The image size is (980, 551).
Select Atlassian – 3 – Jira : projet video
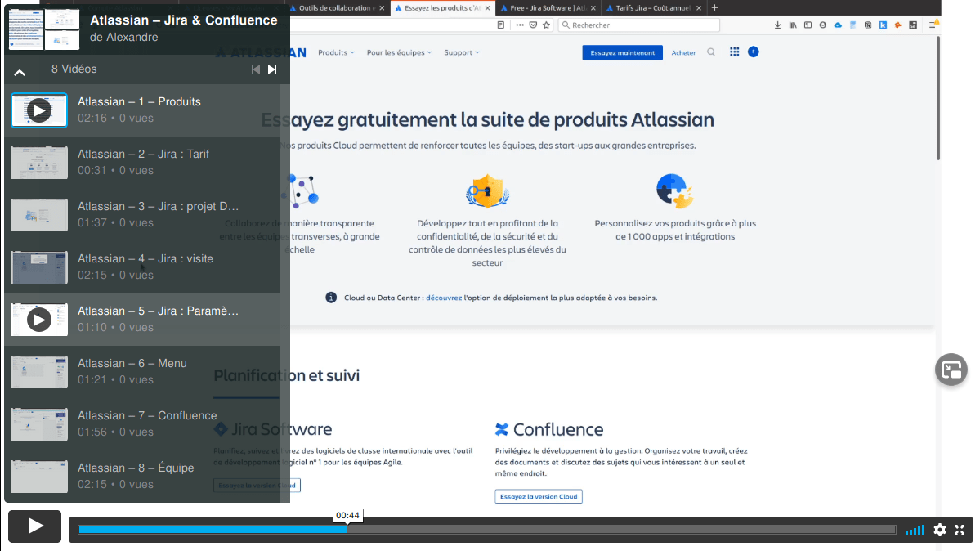click(142, 215)
